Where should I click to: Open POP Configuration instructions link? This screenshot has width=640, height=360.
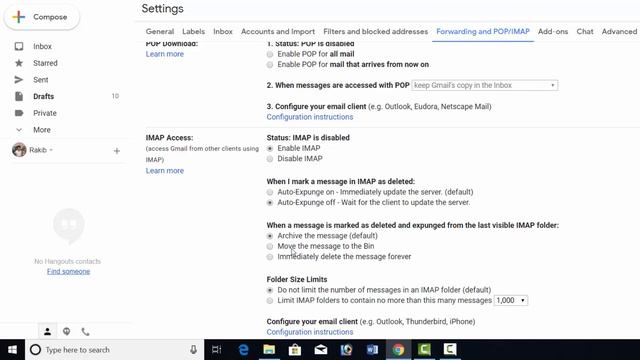[310, 117]
